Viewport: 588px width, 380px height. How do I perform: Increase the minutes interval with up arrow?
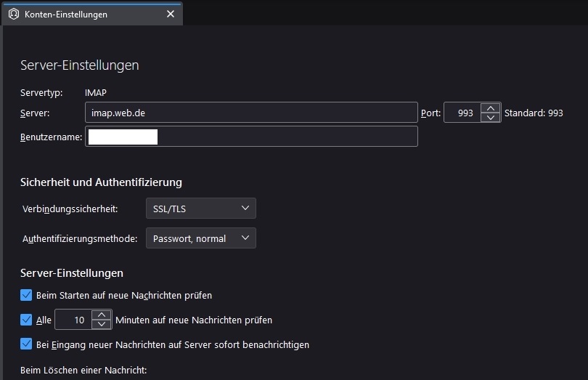point(102,315)
